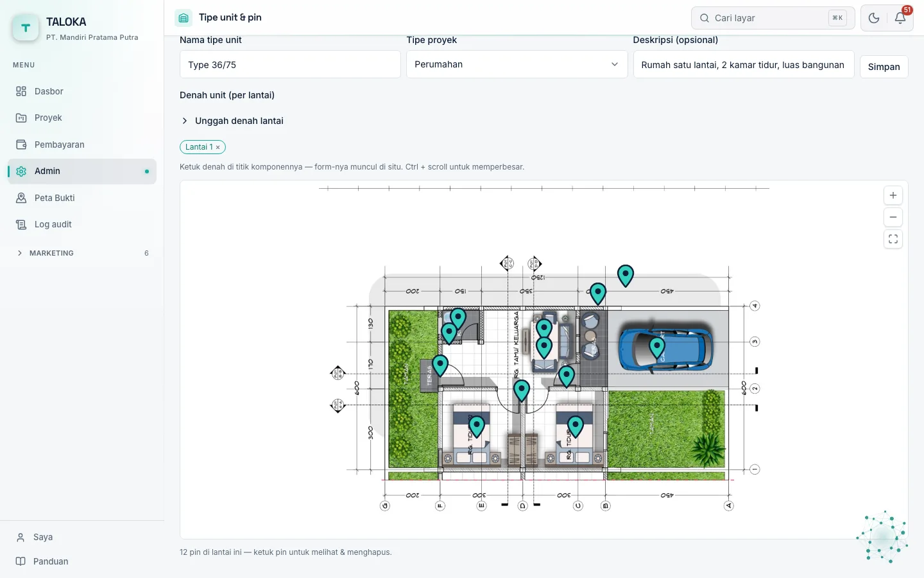Select the lower pin on the living room sofa
Viewport: 924px width, 578px height.
click(543, 347)
